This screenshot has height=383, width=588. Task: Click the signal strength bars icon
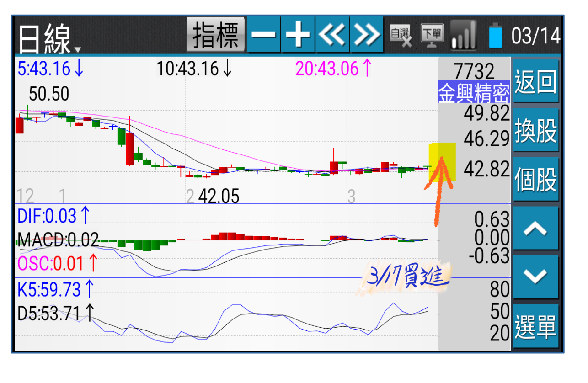(463, 36)
